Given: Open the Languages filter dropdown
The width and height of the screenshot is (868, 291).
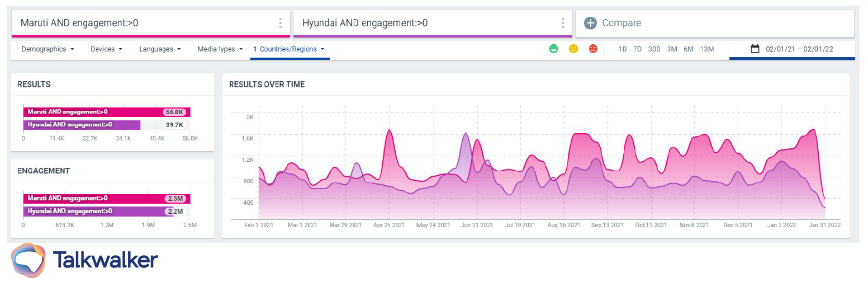Looking at the screenshot, I should (160, 49).
